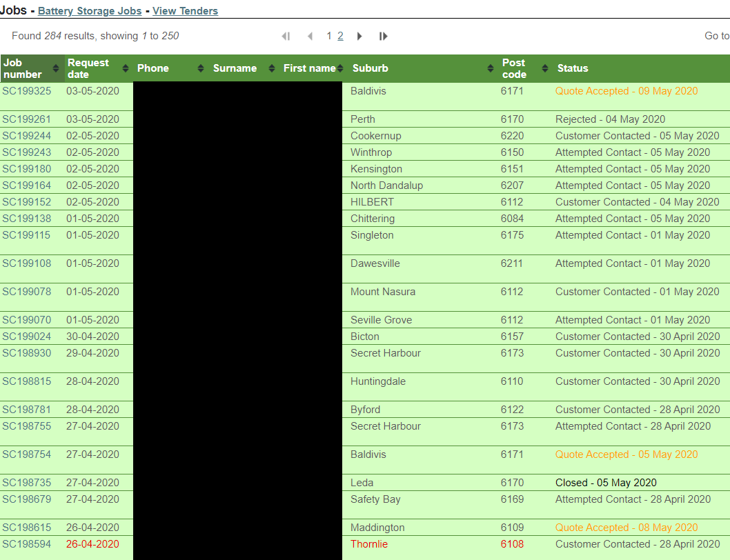Screen dimensions: 730x560
Task: Open job SC199261
Action: click(26, 119)
